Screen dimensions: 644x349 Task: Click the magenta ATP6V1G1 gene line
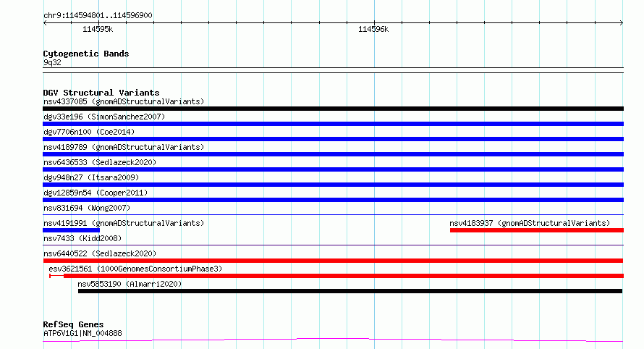[333, 340]
